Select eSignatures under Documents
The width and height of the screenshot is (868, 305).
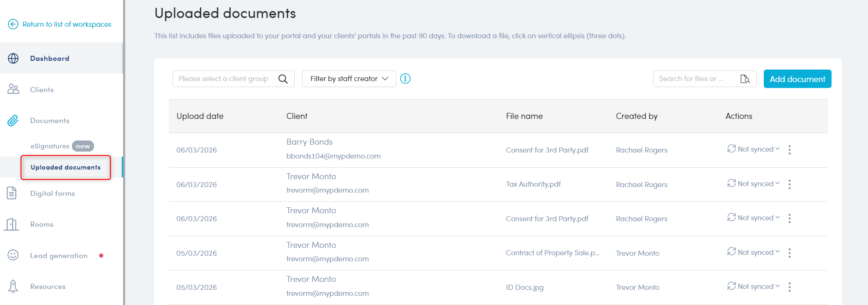tap(50, 146)
